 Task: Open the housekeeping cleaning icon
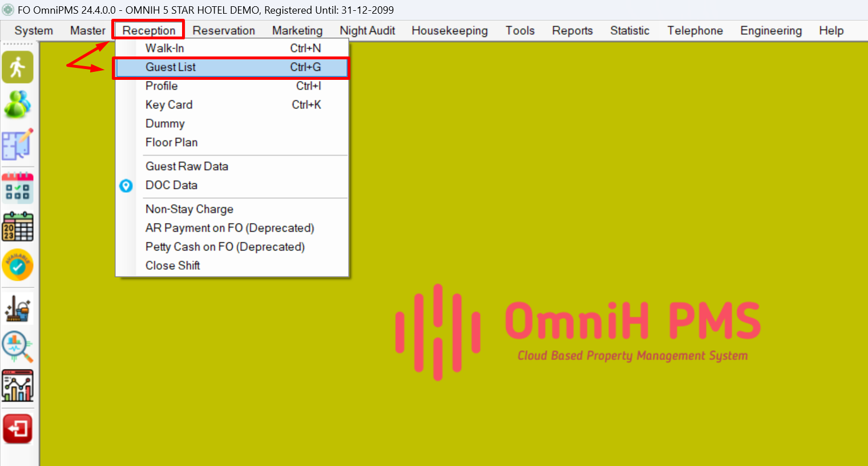(x=18, y=309)
